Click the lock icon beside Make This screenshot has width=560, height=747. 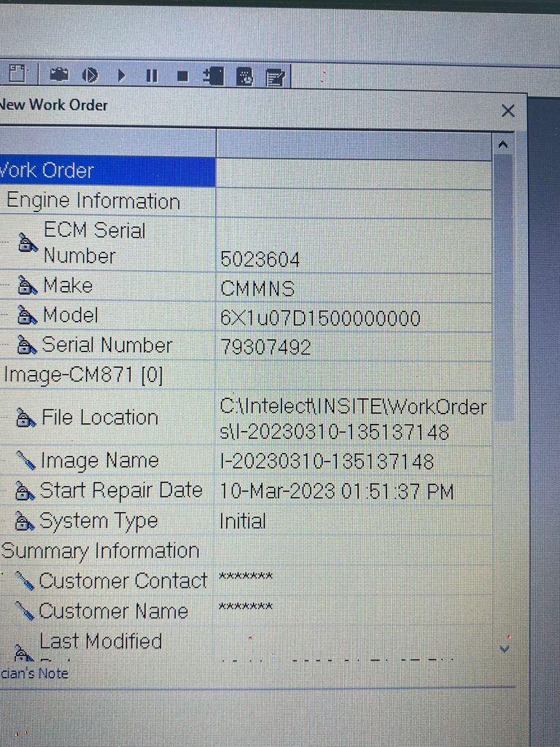click(x=27, y=285)
